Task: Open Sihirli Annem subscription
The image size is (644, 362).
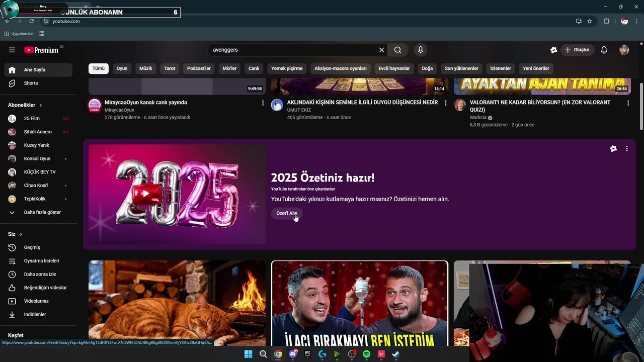Action: [x=38, y=132]
